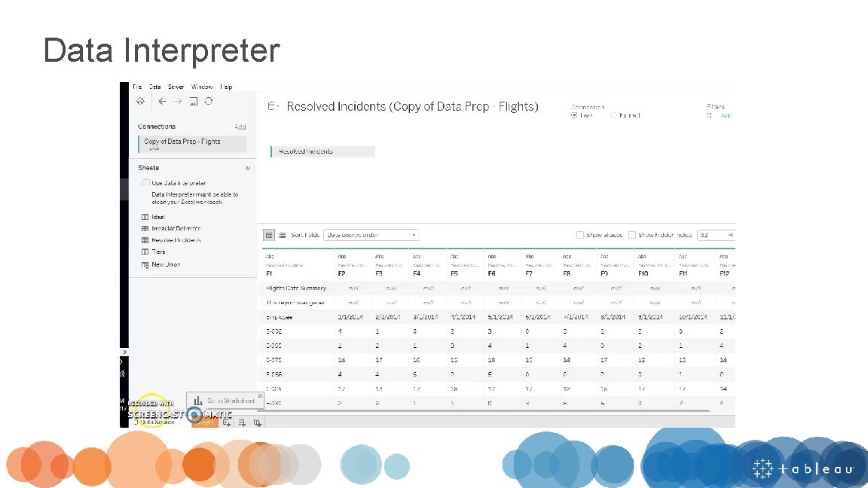Switch to the preview grid view icon
The width and height of the screenshot is (868, 488).
[268, 235]
